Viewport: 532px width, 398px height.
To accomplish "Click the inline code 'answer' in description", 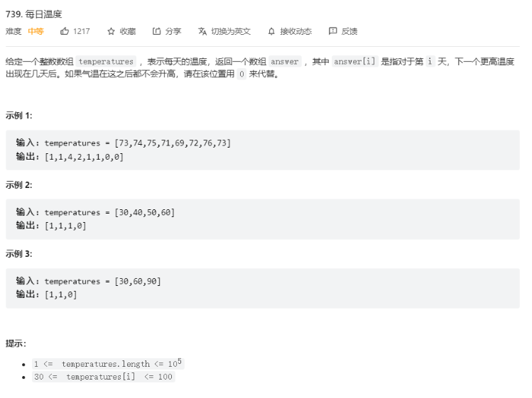I will click(285, 62).
